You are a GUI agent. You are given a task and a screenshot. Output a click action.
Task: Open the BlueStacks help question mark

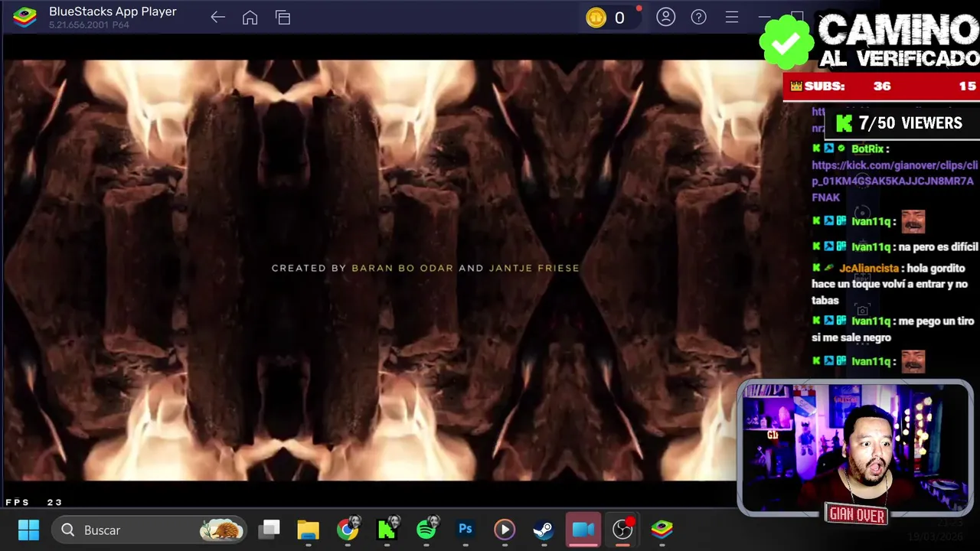[698, 17]
